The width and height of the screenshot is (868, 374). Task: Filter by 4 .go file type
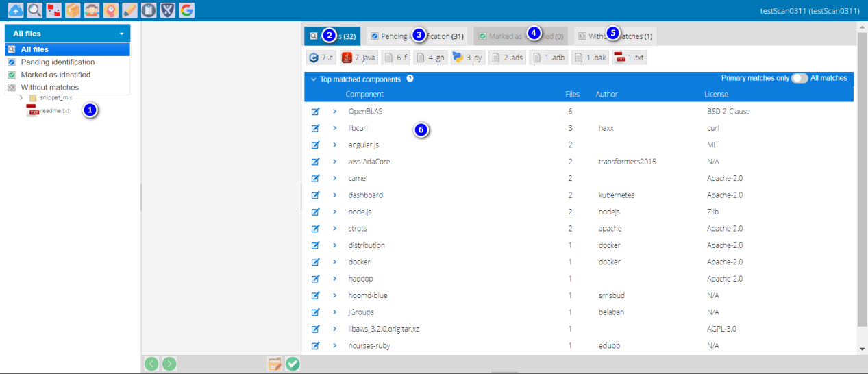pyautogui.click(x=430, y=58)
